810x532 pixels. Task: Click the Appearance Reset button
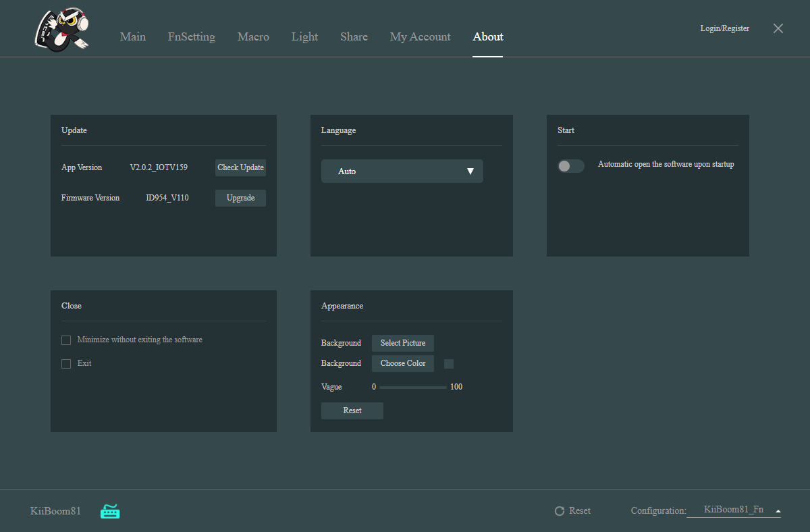(352, 410)
